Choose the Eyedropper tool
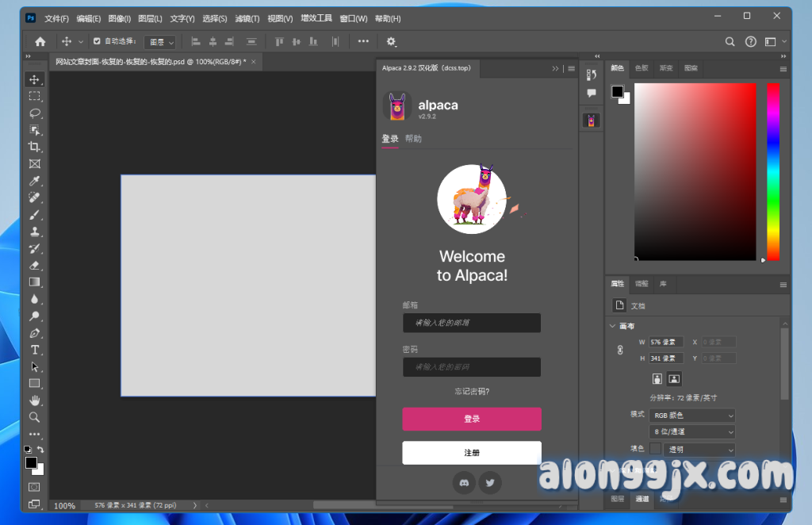Viewport: 812px width, 525px height. (34, 181)
